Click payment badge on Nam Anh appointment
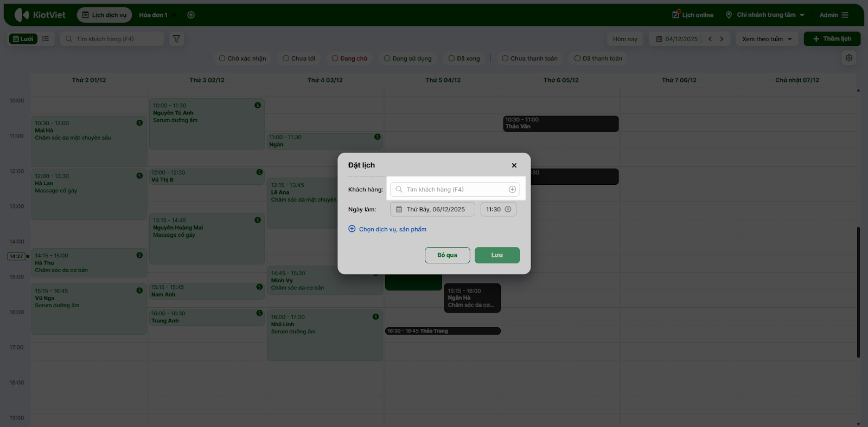The width and height of the screenshot is (868, 427). point(259,287)
